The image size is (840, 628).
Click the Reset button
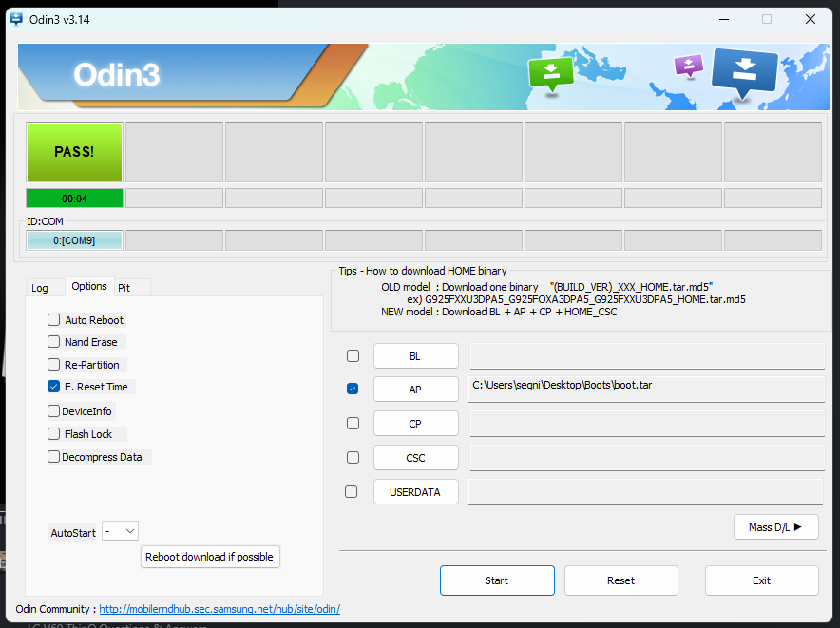coord(620,580)
